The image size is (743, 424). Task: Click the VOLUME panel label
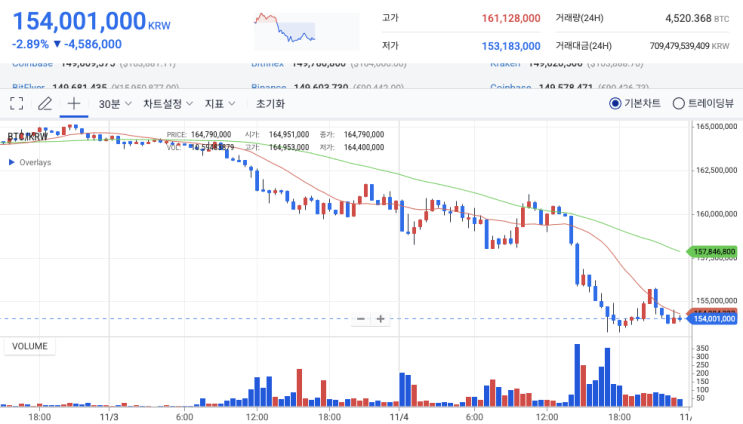click(x=30, y=346)
